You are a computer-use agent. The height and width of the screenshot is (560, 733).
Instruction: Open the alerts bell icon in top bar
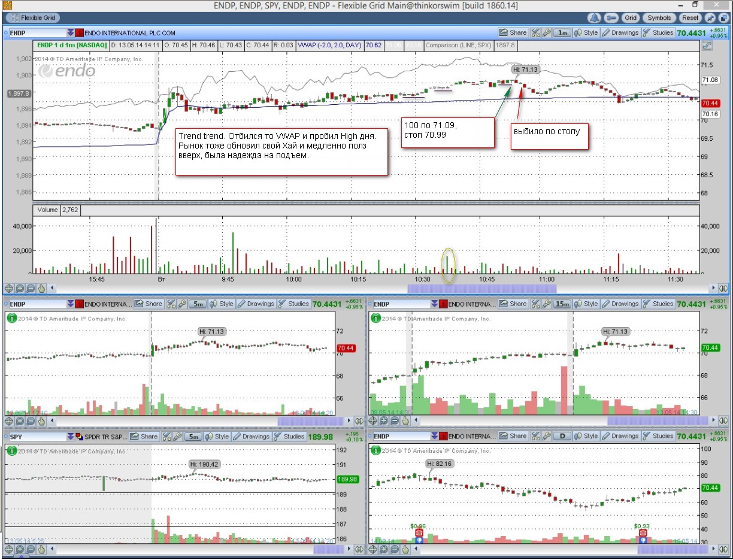tap(595, 18)
